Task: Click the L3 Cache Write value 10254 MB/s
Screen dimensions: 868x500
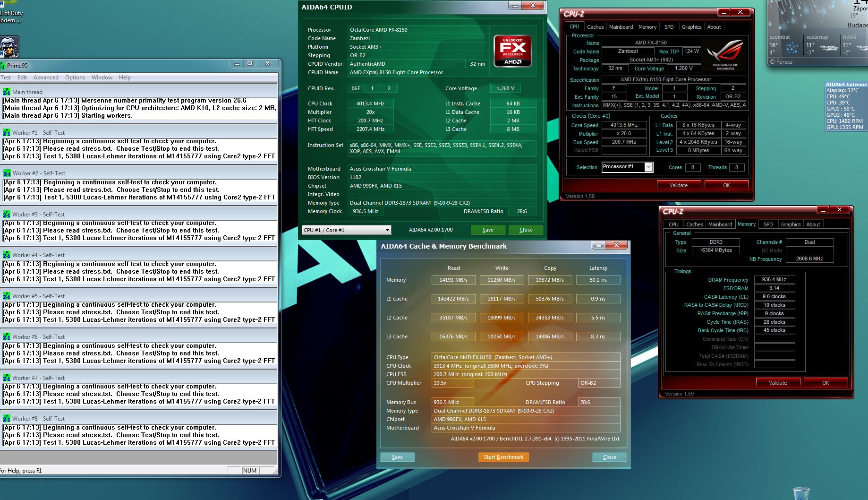Action: coord(502,336)
